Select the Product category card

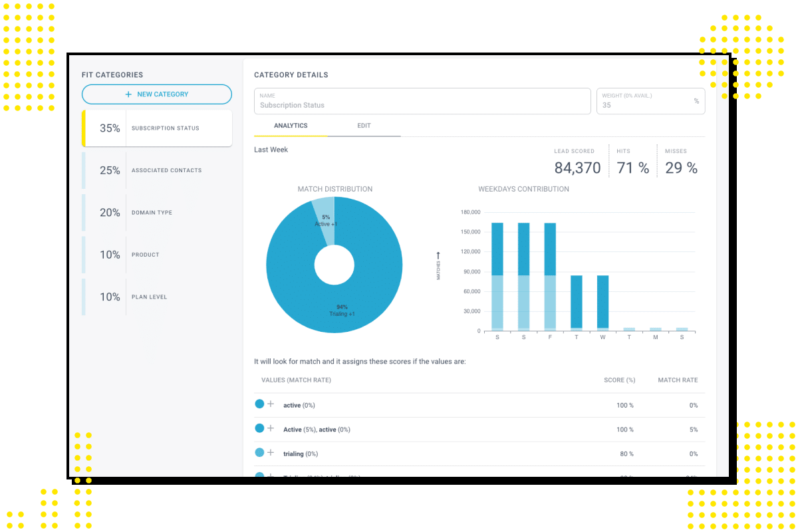coord(157,255)
